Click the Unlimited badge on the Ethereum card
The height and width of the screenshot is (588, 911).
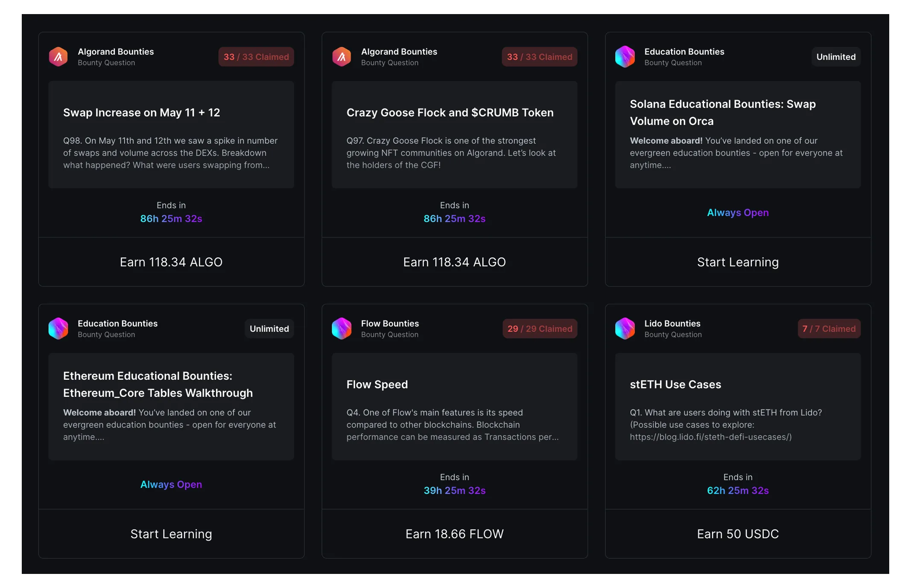pos(269,329)
